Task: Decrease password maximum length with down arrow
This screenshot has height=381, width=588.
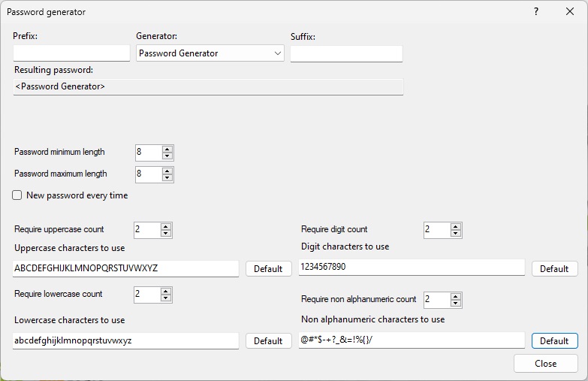Action: point(167,178)
